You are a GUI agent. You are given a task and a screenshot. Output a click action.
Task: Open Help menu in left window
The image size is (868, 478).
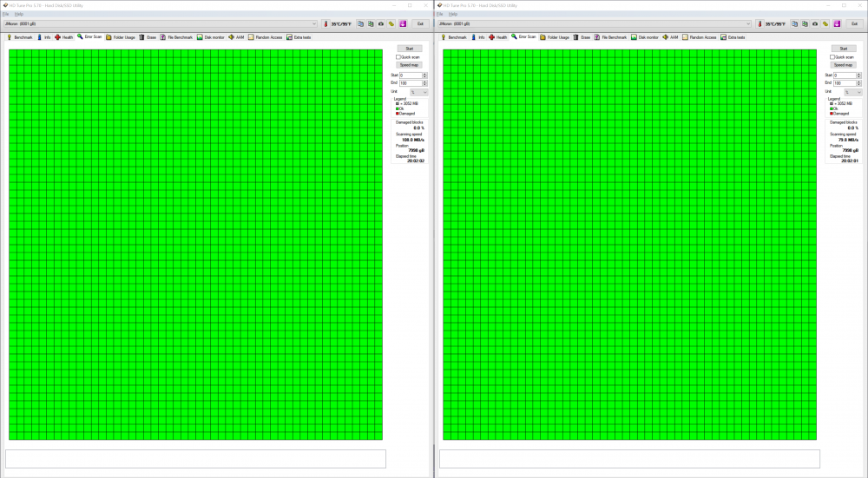coord(19,14)
